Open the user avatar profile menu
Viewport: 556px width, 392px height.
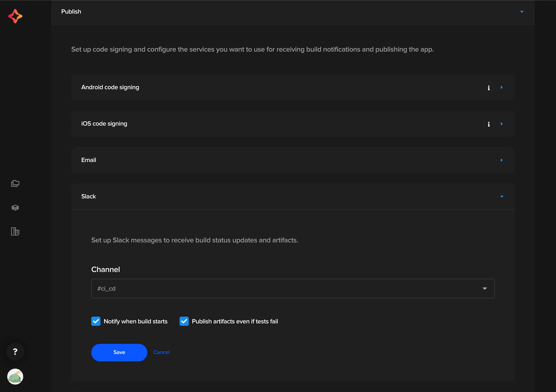(15, 377)
